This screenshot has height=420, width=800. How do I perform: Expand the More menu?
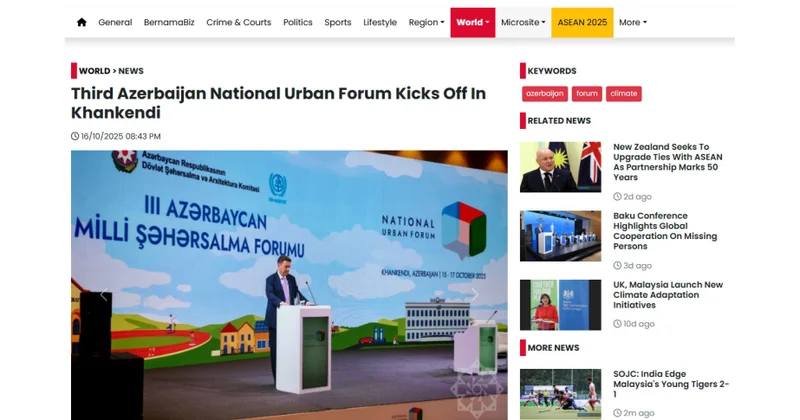coord(633,22)
